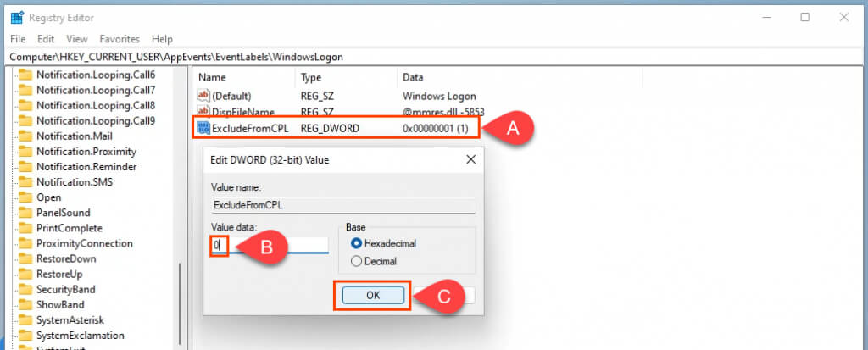
Task: Open the Edit menu
Action: [46, 39]
